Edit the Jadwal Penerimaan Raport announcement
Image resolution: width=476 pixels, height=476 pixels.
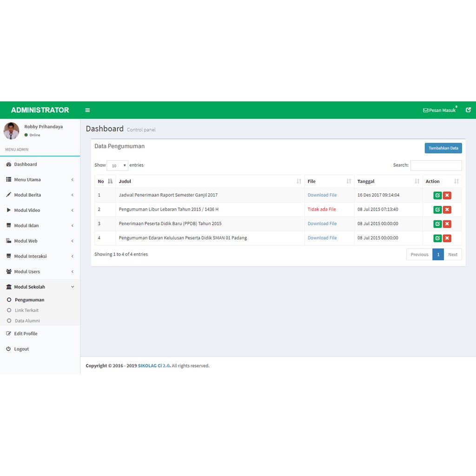(437, 195)
